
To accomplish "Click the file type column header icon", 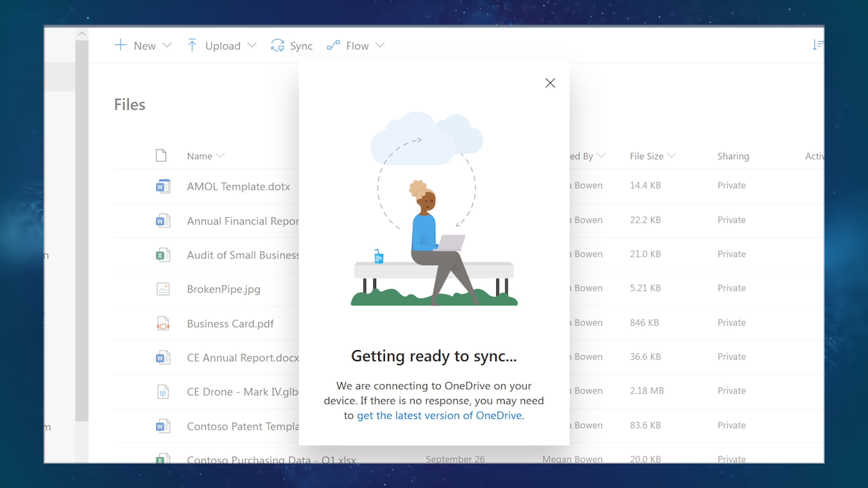I will point(161,155).
